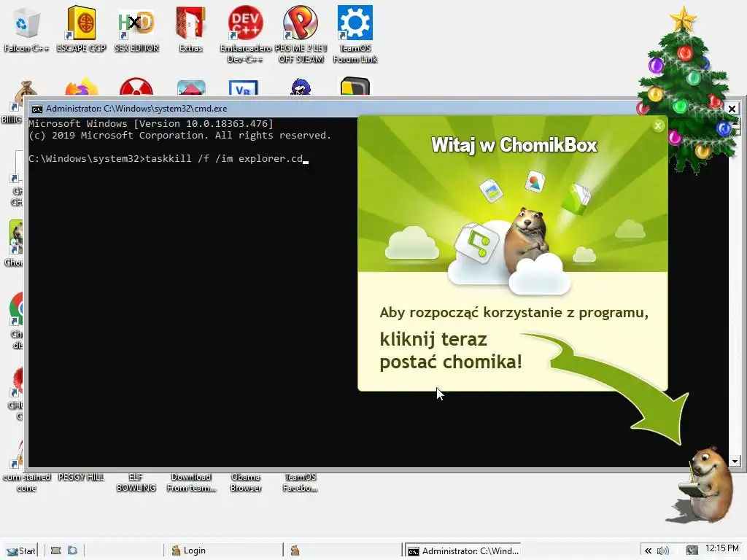Open the Falcon C++ desktop shortcut
Screen dimensions: 747x560
tap(26, 28)
